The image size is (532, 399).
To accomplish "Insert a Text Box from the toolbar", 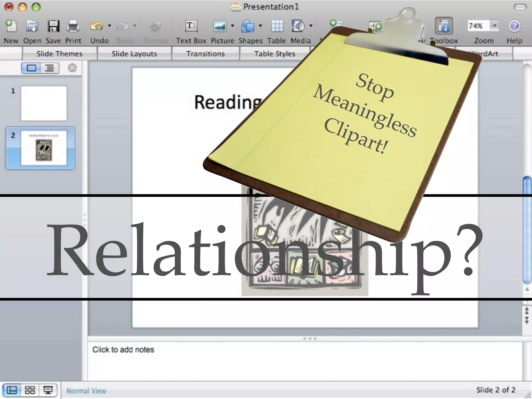I will point(191,26).
